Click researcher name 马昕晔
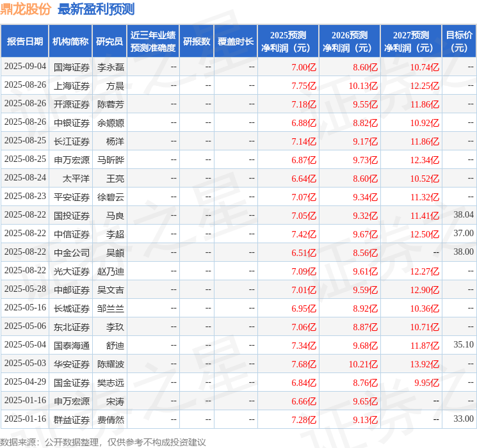 [111, 160]
